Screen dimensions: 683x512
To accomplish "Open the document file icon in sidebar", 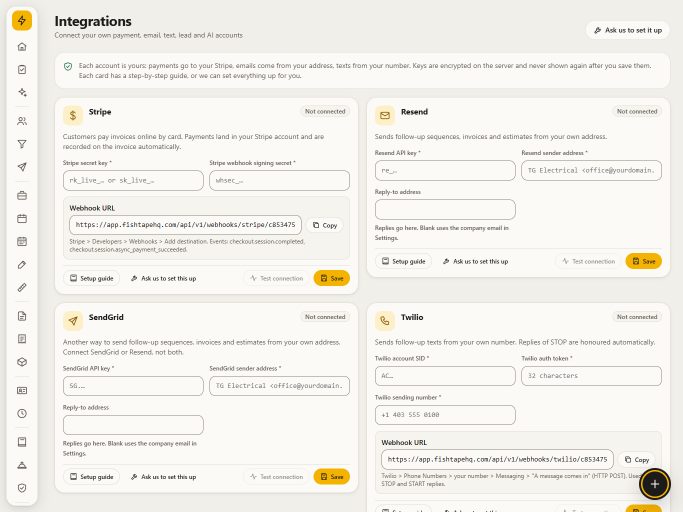I will (x=22, y=316).
